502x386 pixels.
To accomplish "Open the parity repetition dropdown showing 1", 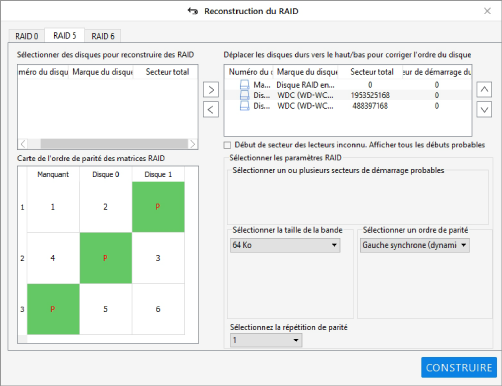I will (x=266, y=340).
